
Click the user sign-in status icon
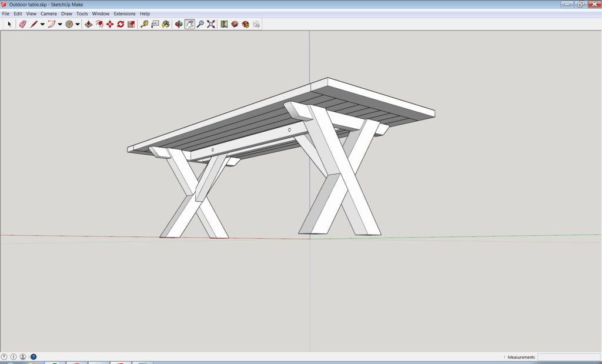[23, 357]
